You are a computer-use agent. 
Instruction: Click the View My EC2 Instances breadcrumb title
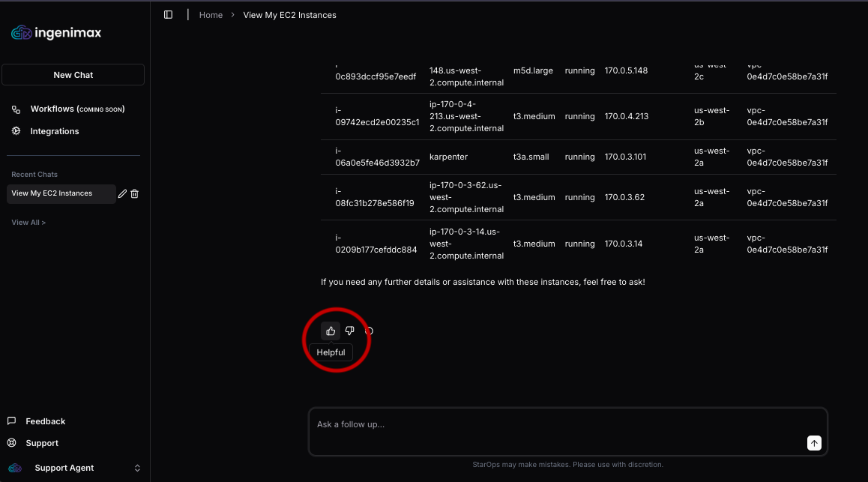coord(289,15)
